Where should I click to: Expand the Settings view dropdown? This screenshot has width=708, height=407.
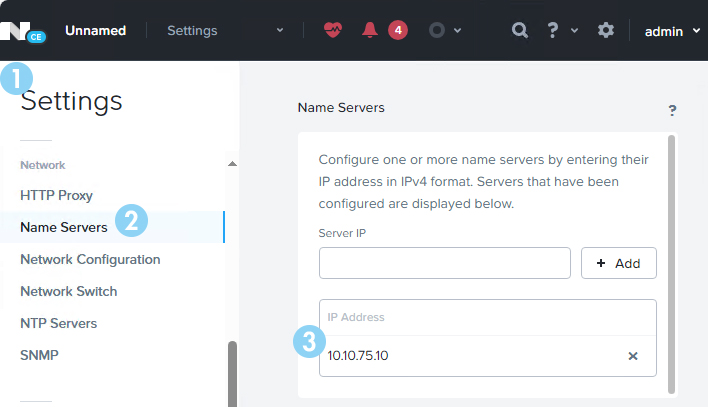pyautogui.click(x=280, y=30)
